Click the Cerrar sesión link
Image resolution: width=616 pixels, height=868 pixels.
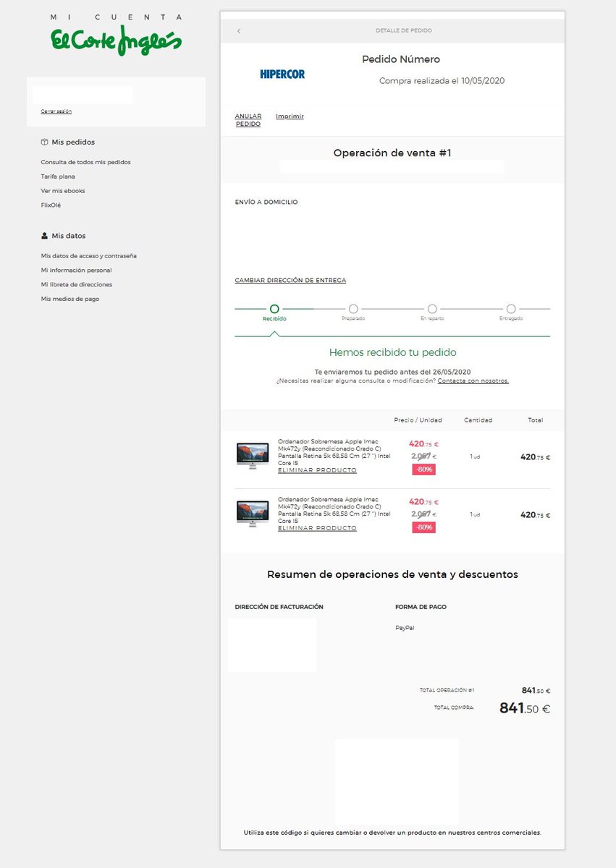[x=56, y=111]
